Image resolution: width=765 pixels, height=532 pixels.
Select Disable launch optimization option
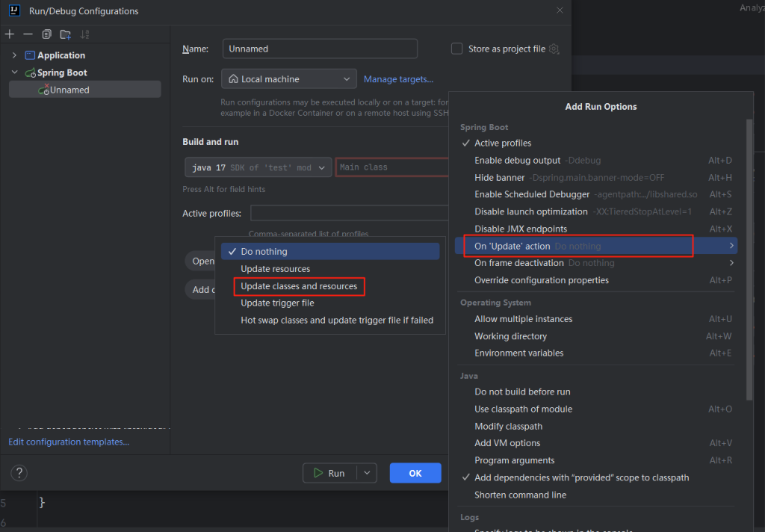(x=597, y=211)
